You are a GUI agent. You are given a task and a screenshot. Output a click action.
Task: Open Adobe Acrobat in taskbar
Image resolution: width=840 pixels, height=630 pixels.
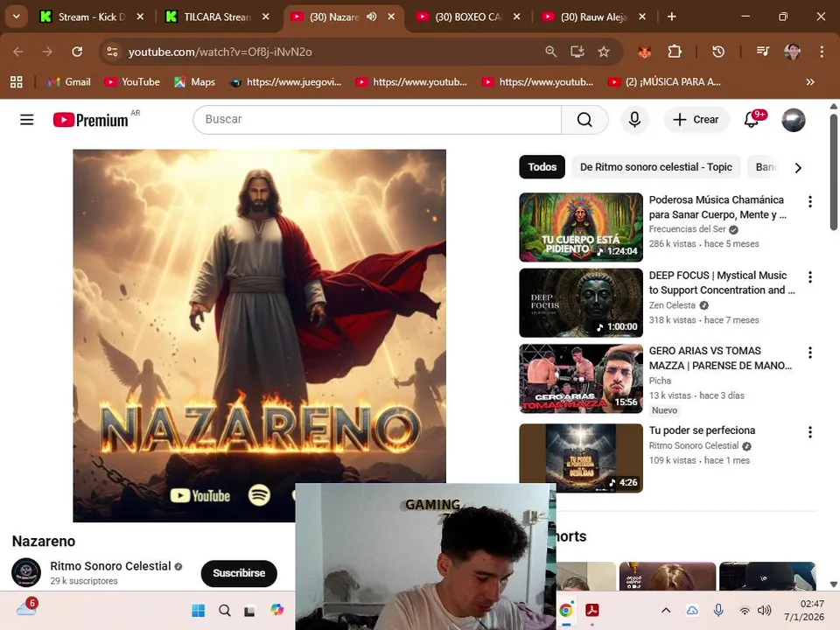point(592,610)
